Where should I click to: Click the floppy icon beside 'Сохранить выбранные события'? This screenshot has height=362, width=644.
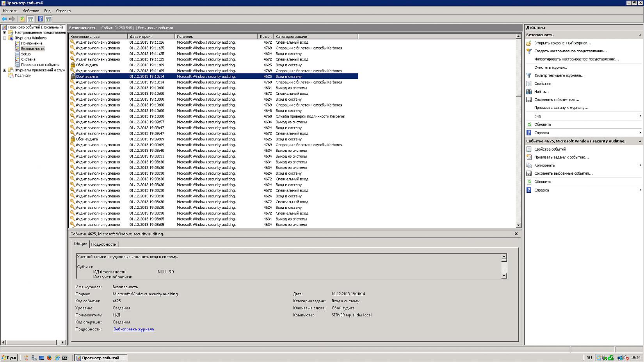(529, 173)
